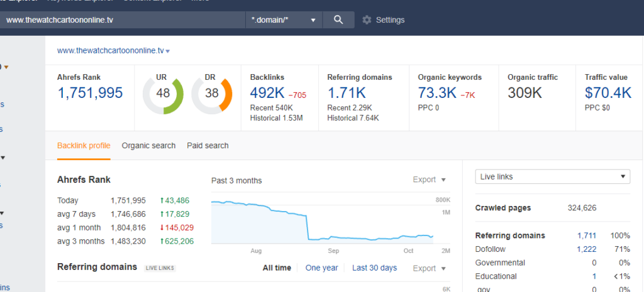Click the PPC 0 text
This screenshot has width=644, height=292.
tap(428, 108)
